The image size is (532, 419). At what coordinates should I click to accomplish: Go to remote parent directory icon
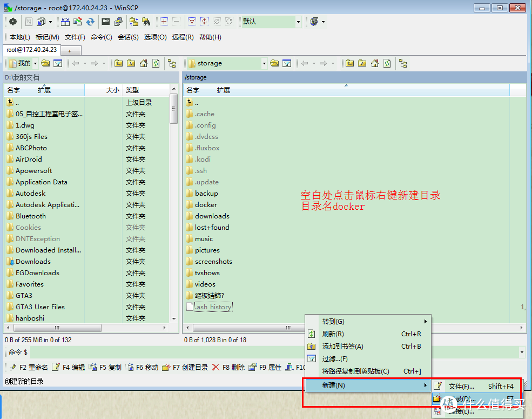(350, 63)
